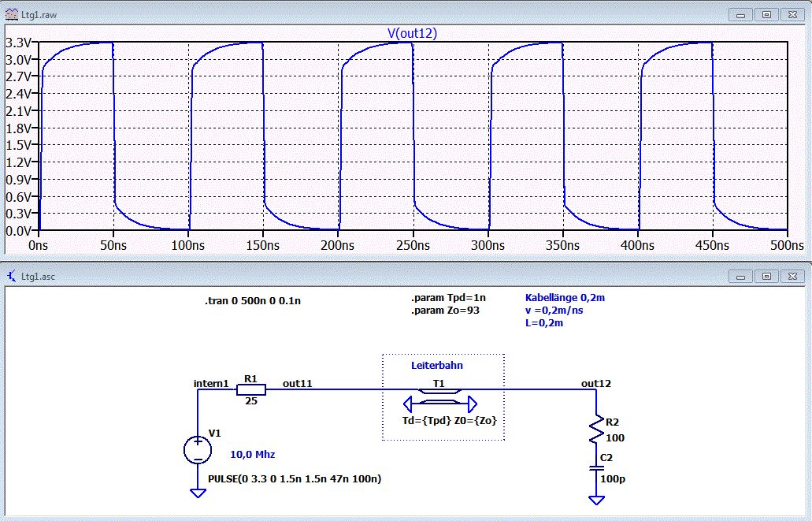
Task: Click R2 value 100
Action: (615, 438)
